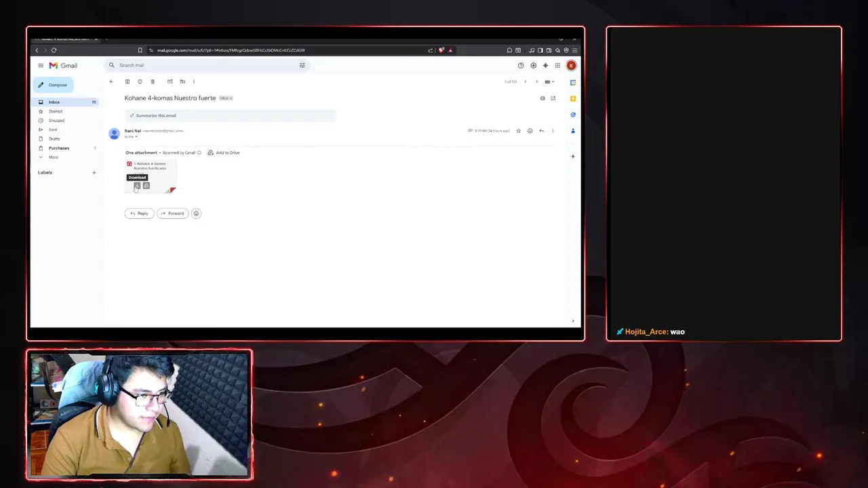Image resolution: width=868 pixels, height=488 pixels.
Task: Open the Drafts folder
Action: click(x=54, y=139)
